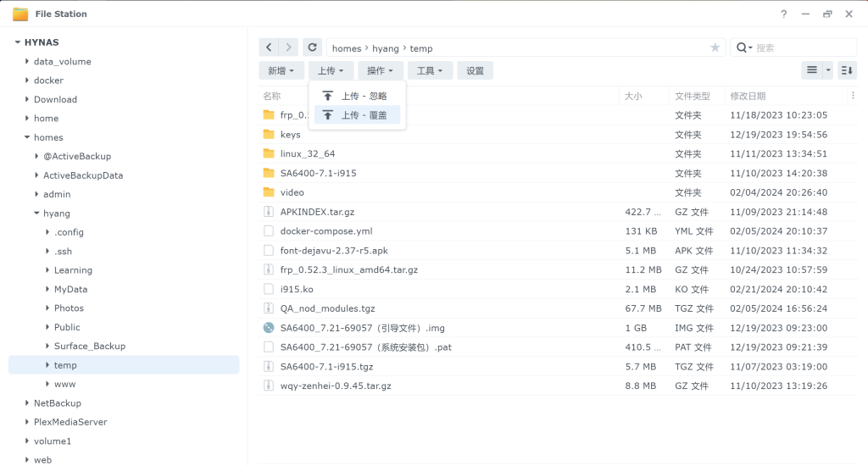Expand the view mode dropdown arrow

coord(828,70)
